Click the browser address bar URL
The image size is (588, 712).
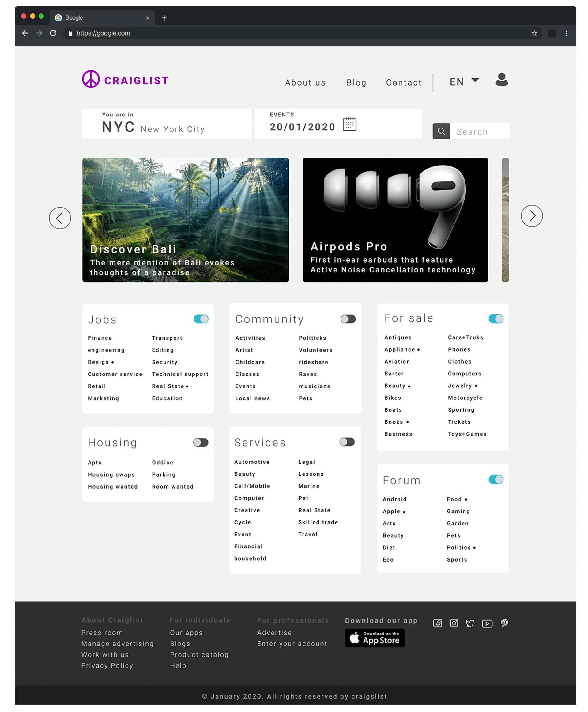pyautogui.click(x=103, y=33)
